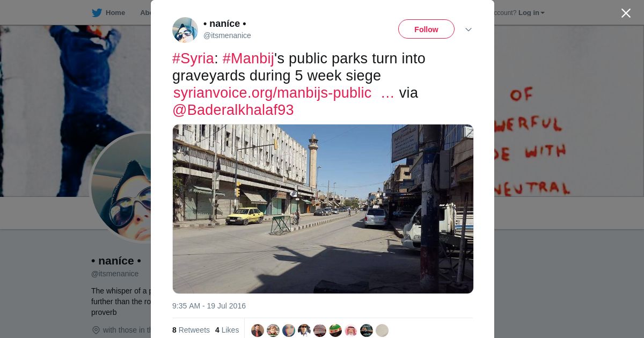
Task: Follow the @itsmenanice account
Action: click(x=426, y=29)
